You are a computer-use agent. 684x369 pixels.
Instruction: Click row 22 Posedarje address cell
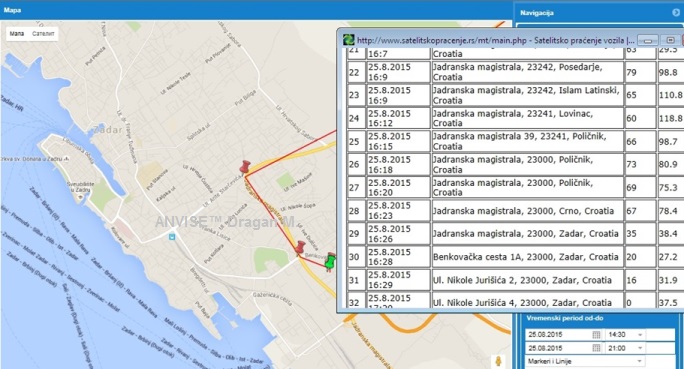[527, 72]
